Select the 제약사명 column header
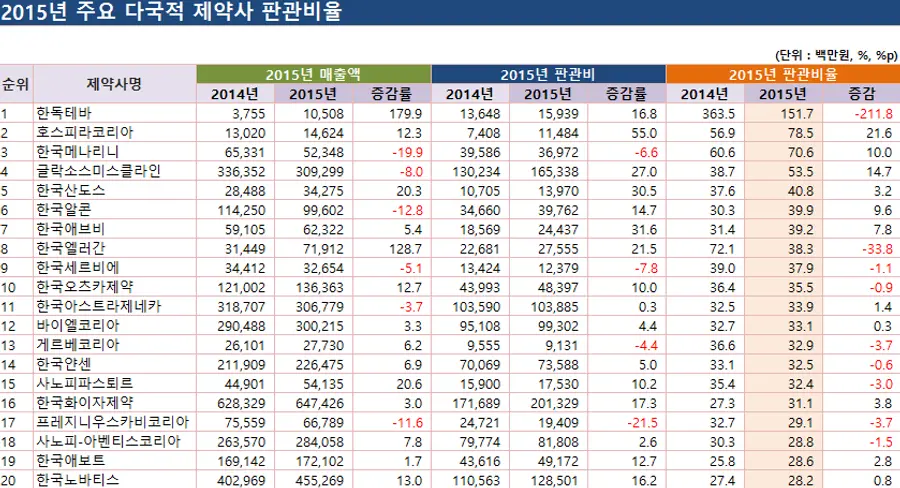Viewport: 900px width, 488px height. 114,84
